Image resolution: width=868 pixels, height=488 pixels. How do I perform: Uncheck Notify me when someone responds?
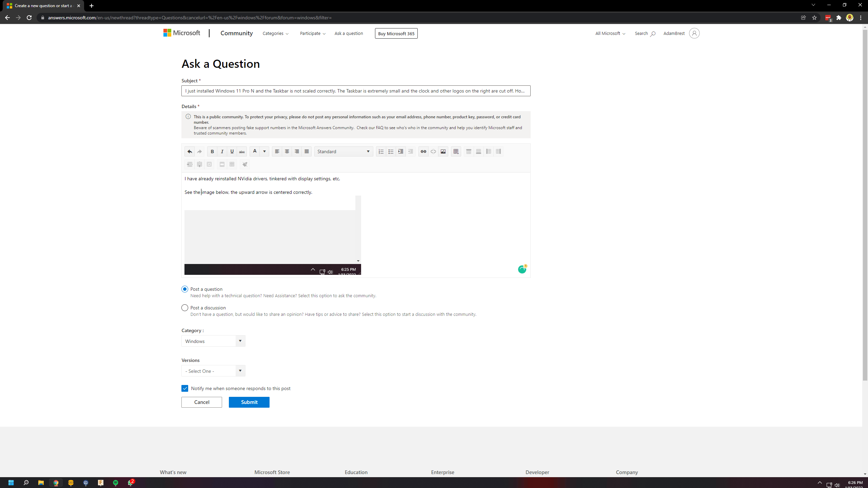pos(185,388)
